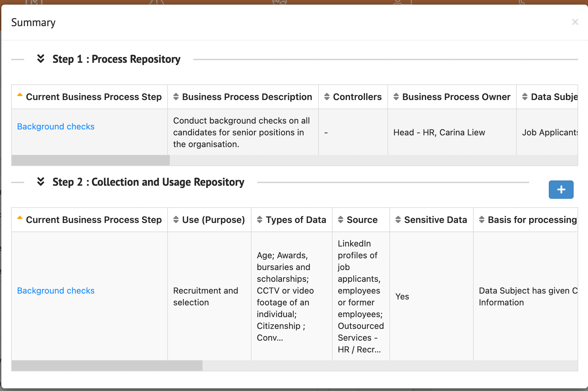Click Step 2 table horizontal scrollbar
The width and height of the screenshot is (588, 391).
[107, 365]
